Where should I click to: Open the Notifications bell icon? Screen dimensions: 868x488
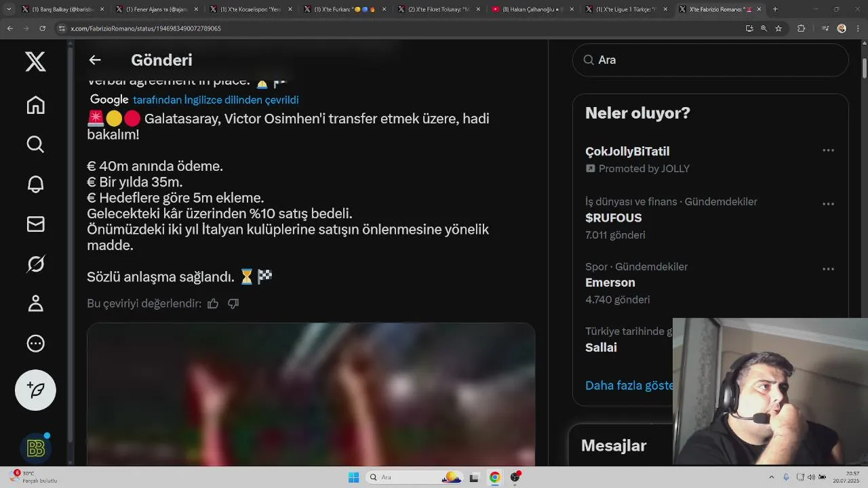pos(35,184)
